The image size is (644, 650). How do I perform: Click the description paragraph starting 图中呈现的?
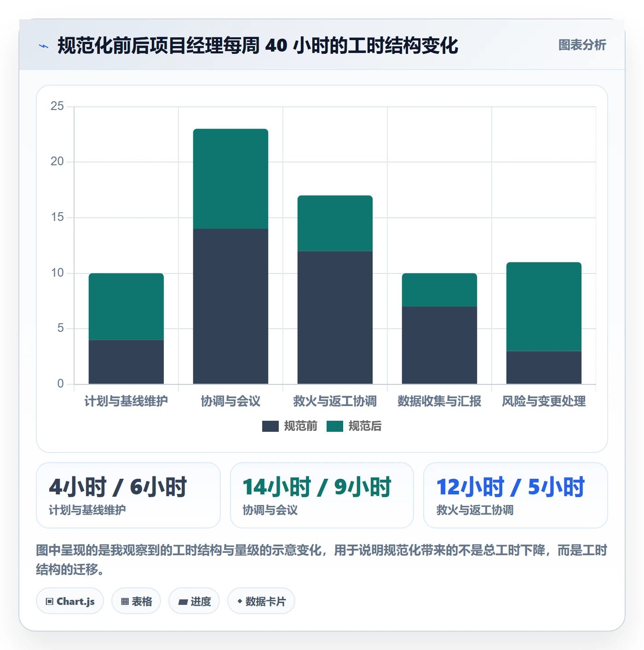coord(322,560)
